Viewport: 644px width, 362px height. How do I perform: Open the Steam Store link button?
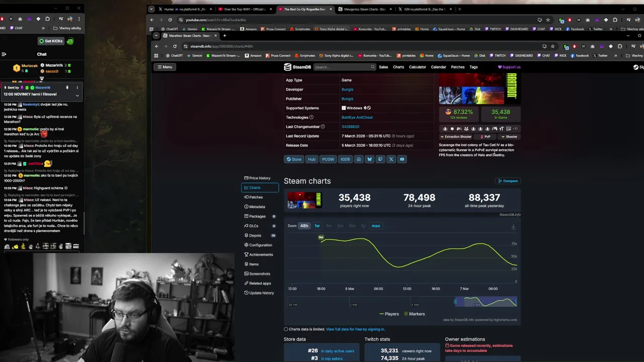click(x=294, y=159)
